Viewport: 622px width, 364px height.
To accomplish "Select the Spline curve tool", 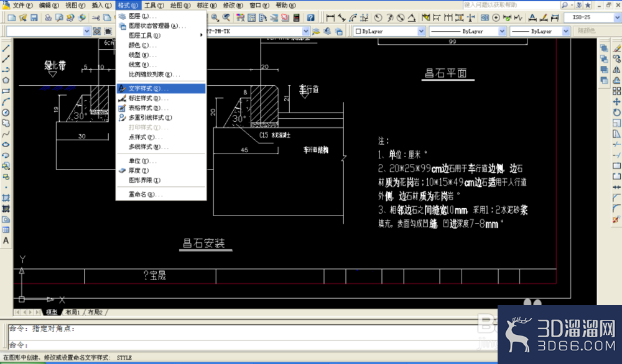I will pyautogui.click(x=6, y=134).
